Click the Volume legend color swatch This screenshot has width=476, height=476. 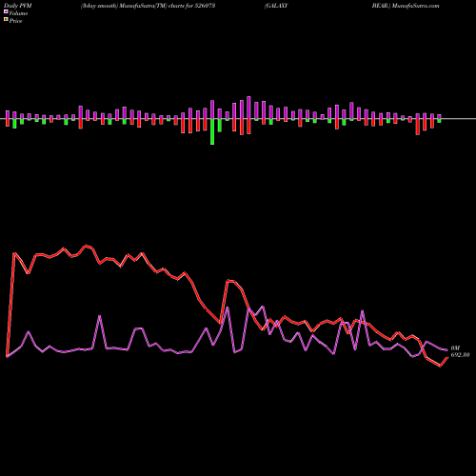pyautogui.click(x=6, y=12)
